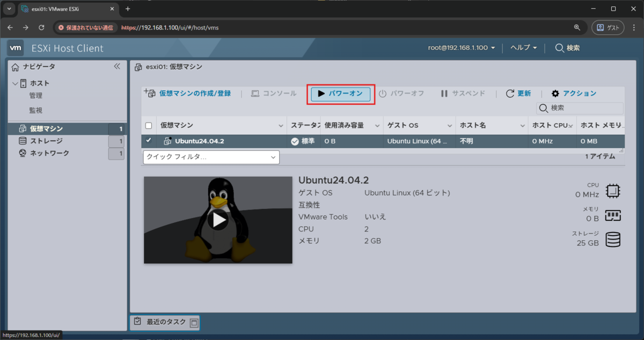Open the Help (ヘルプ) menu
644x340 pixels.
[x=523, y=48]
